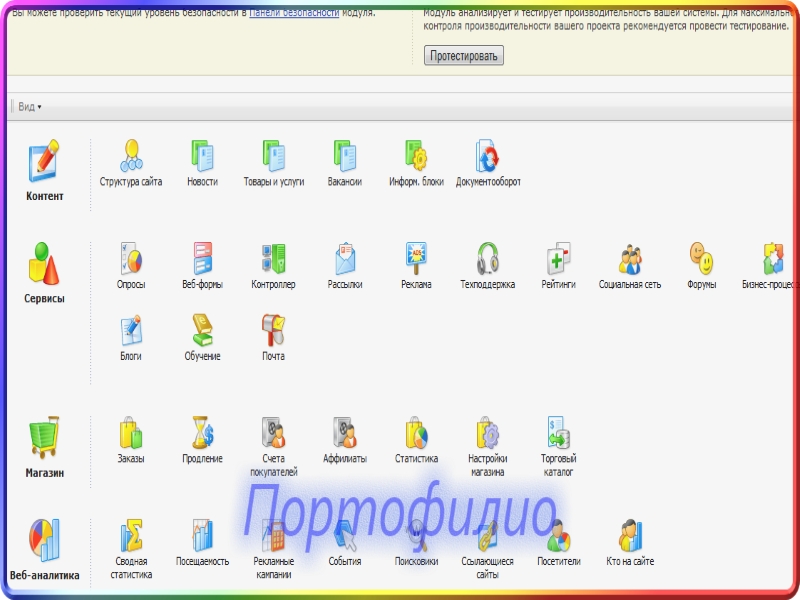Open Настройки магазина icon
Screen dimensions: 800x600
[x=488, y=433]
